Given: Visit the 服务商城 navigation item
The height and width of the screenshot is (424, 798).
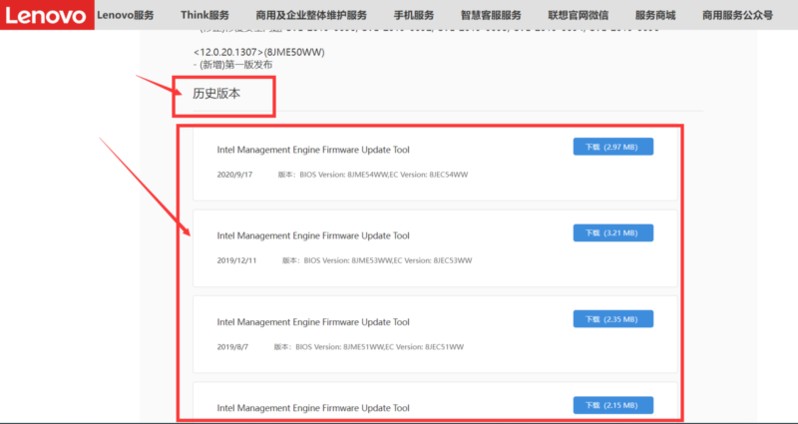Looking at the screenshot, I should [x=655, y=15].
